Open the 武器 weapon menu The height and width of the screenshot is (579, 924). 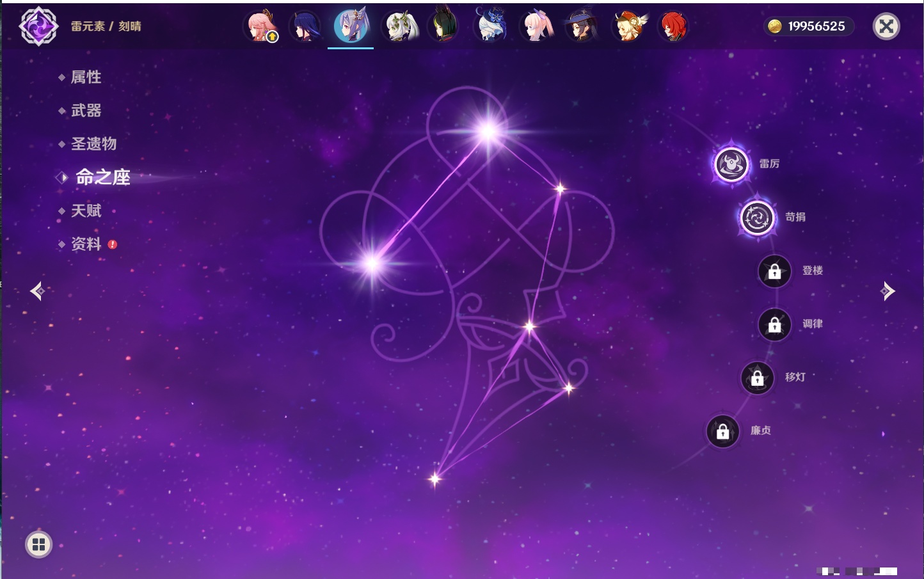click(x=86, y=111)
